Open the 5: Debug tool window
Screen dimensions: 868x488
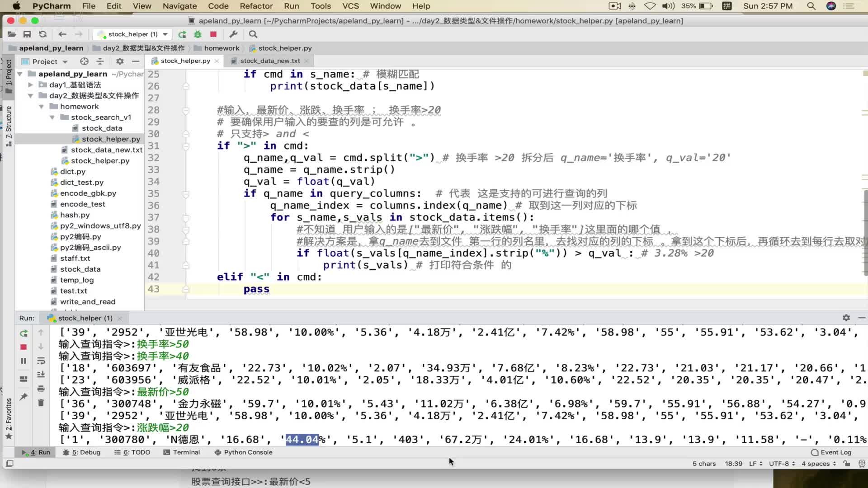pyautogui.click(x=81, y=452)
